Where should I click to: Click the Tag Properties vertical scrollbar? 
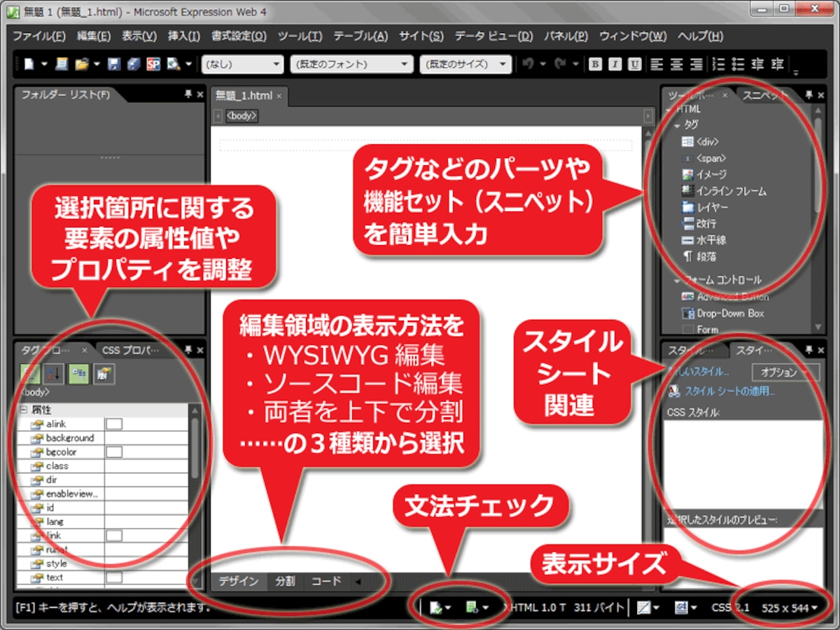pyautogui.click(x=195, y=494)
